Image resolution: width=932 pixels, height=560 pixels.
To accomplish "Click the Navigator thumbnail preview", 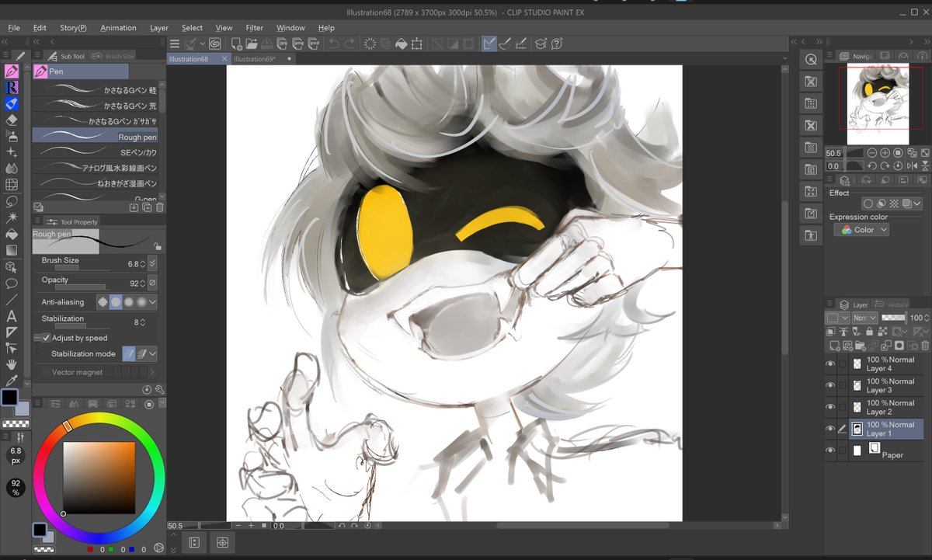I will pyautogui.click(x=878, y=105).
